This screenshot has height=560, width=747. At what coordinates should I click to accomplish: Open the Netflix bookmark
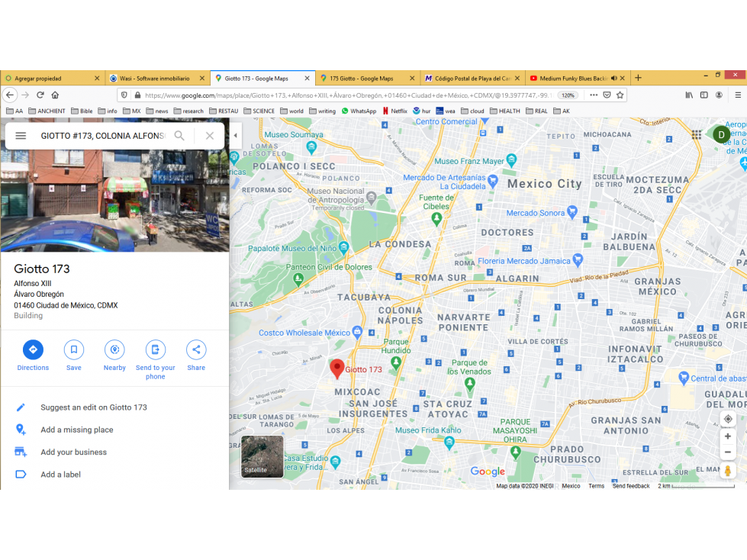[x=395, y=111]
